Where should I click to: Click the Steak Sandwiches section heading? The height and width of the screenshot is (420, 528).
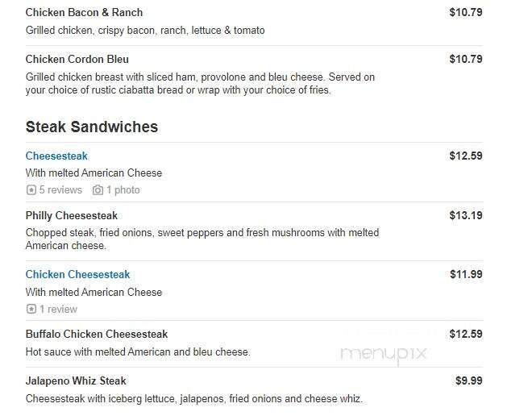[x=92, y=127]
